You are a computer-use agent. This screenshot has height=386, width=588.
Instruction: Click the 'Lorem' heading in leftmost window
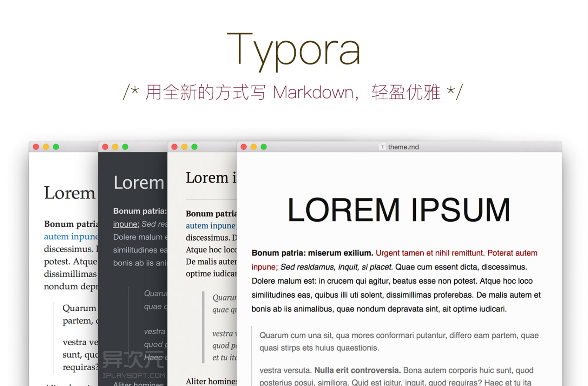click(70, 193)
